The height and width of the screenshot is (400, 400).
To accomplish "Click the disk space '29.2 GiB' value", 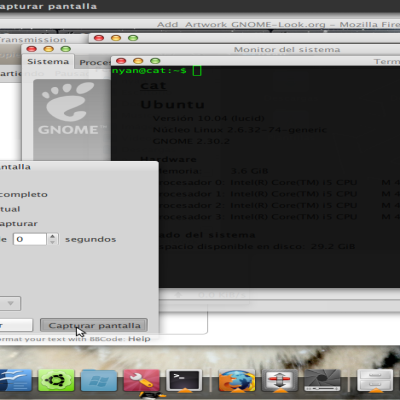I will 333,246.
